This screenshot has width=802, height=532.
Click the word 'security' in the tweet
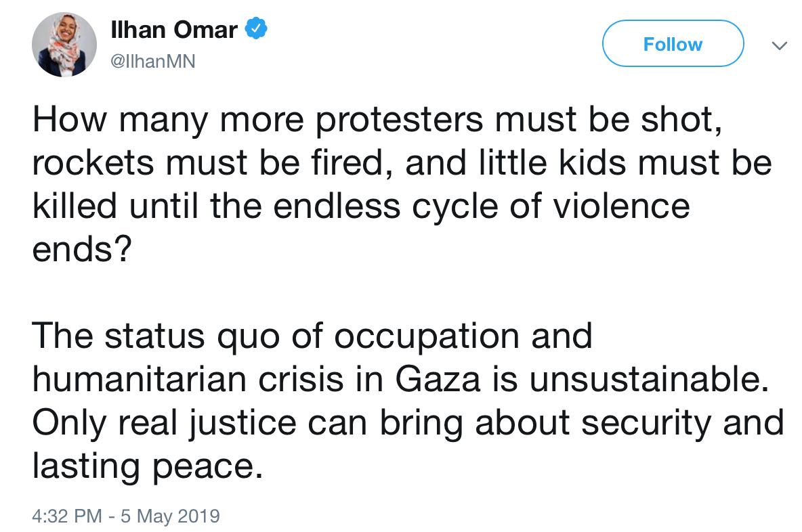coord(646,424)
